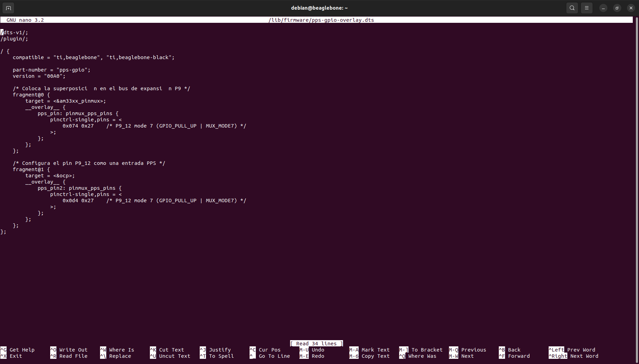Click the part-number = "pps-gpio" line
639x364 pixels.
52,70
